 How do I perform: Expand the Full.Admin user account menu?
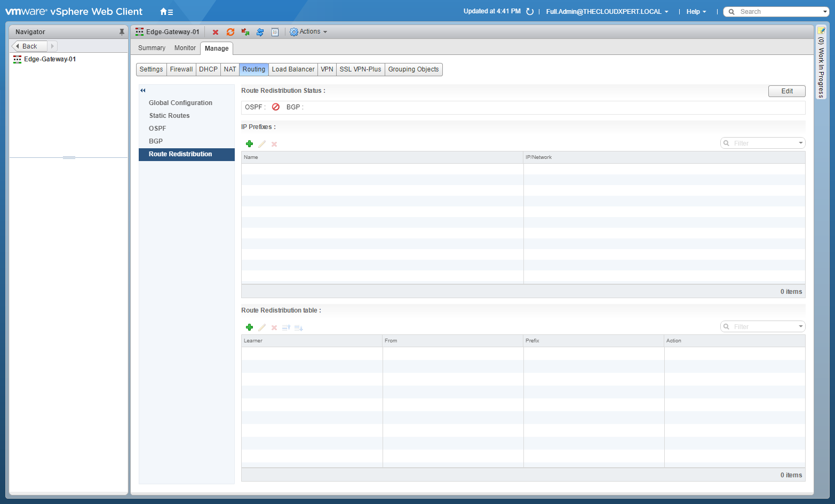[x=607, y=12]
